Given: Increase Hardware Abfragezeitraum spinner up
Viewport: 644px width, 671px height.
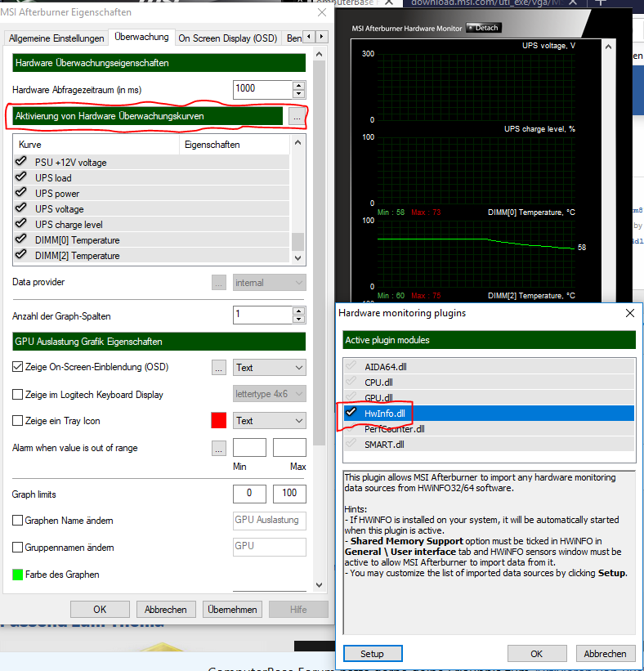Looking at the screenshot, I should click(298, 85).
